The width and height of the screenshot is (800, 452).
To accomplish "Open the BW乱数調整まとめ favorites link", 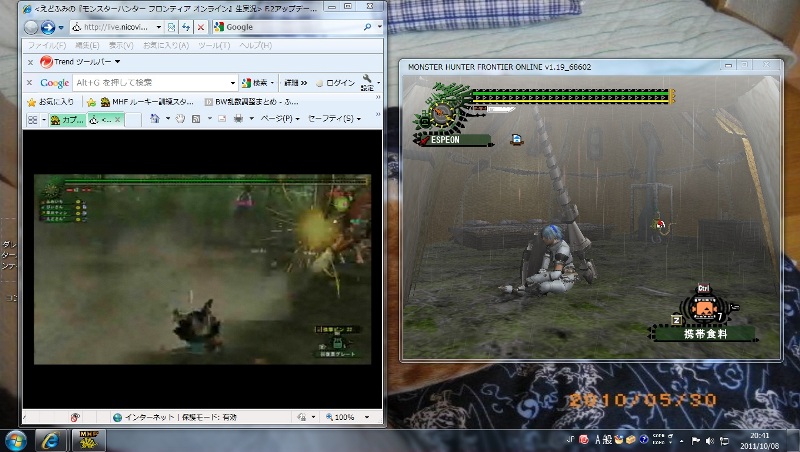I will coord(252,102).
